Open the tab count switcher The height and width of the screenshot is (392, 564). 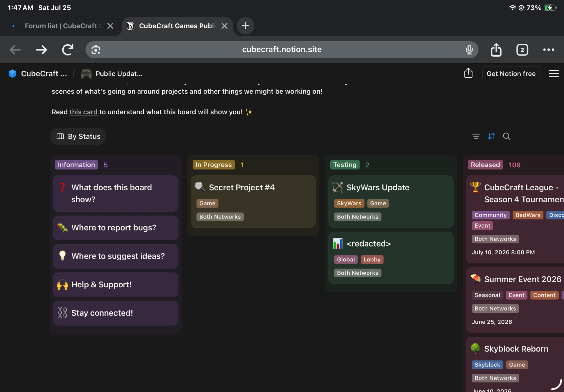pyautogui.click(x=522, y=50)
